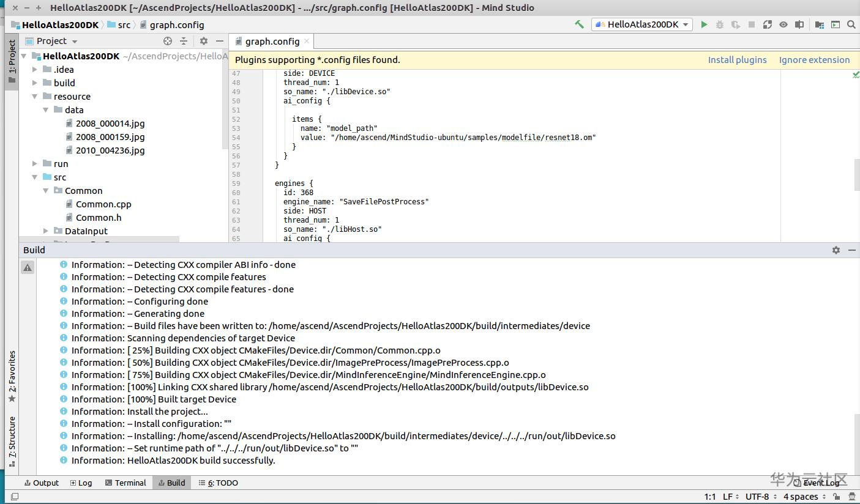Collapse the resource folder
The image size is (860, 504).
(x=35, y=97)
